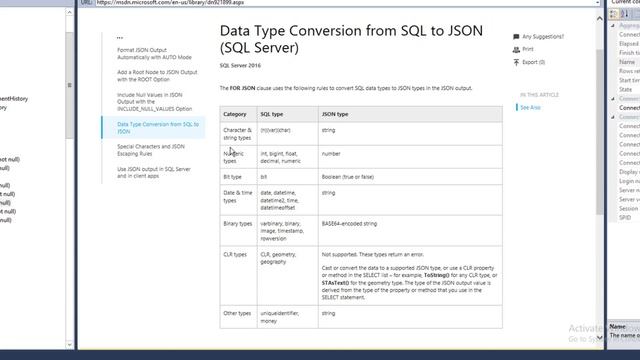Jump to See Also section
Image resolution: width=640 pixels, height=360 pixels.
click(530, 107)
